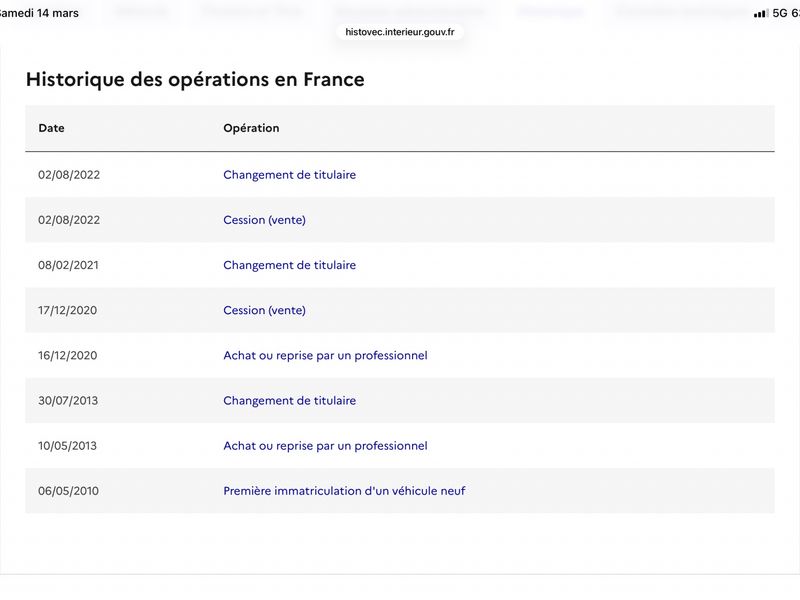Open "Changement de titulaire" dated 02/08/2022
Screen dimensions: 800x600
(289, 175)
